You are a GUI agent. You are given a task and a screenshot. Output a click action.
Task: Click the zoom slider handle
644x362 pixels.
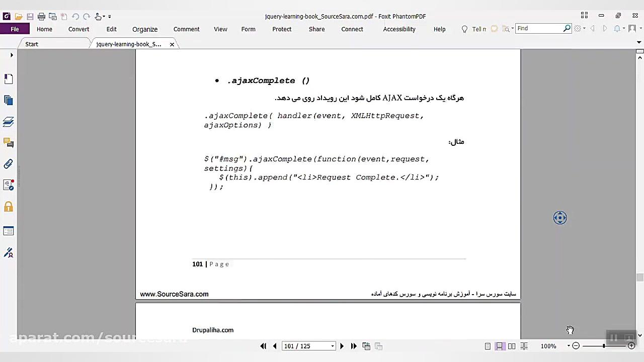pos(604,346)
